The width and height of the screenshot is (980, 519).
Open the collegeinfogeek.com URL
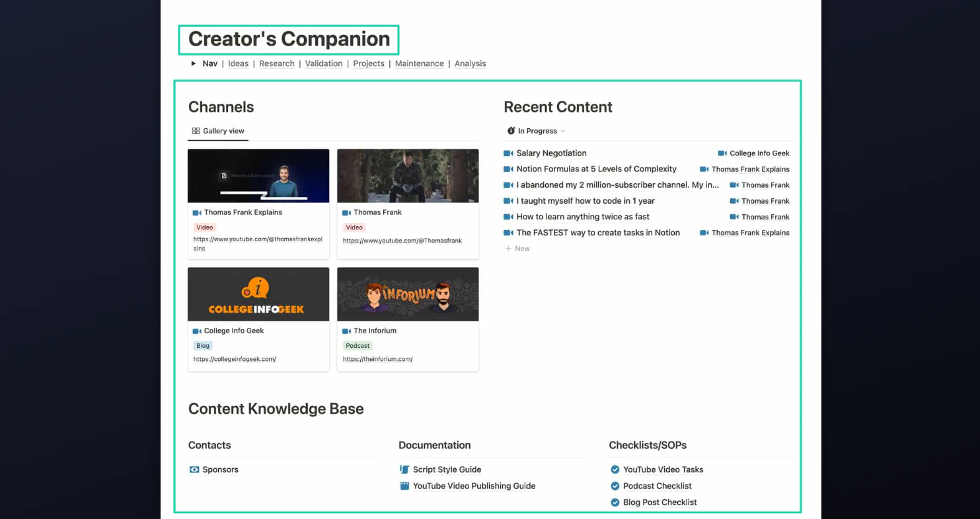(x=235, y=359)
